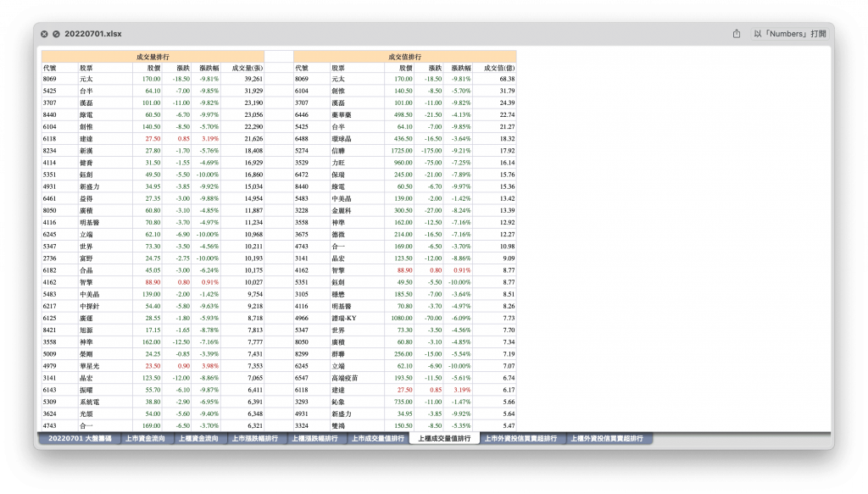The width and height of the screenshot is (868, 494).
Task: Open the 上櫃資金流向 sheet tab
Action: 198,439
